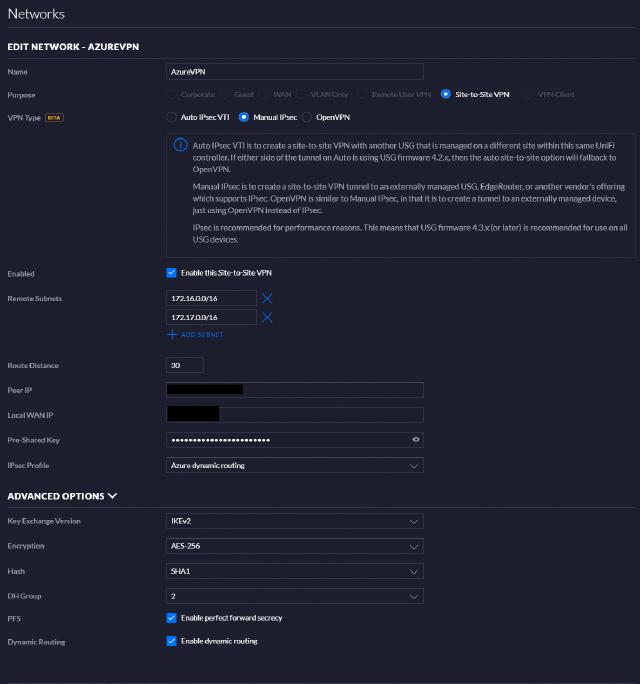Viewport: 640px width, 684px height.
Task: Select Auto IPsec VTI VPN type
Action: tap(171, 117)
